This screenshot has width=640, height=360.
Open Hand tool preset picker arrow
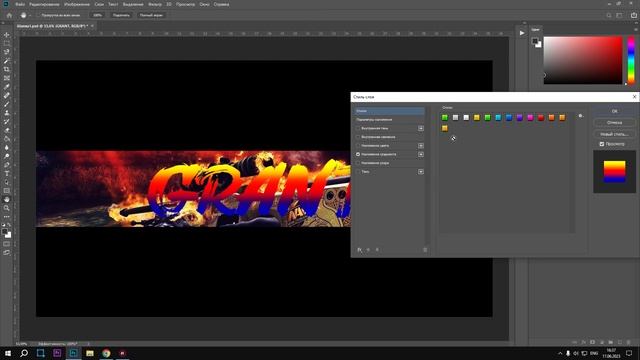click(x=30, y=15)
